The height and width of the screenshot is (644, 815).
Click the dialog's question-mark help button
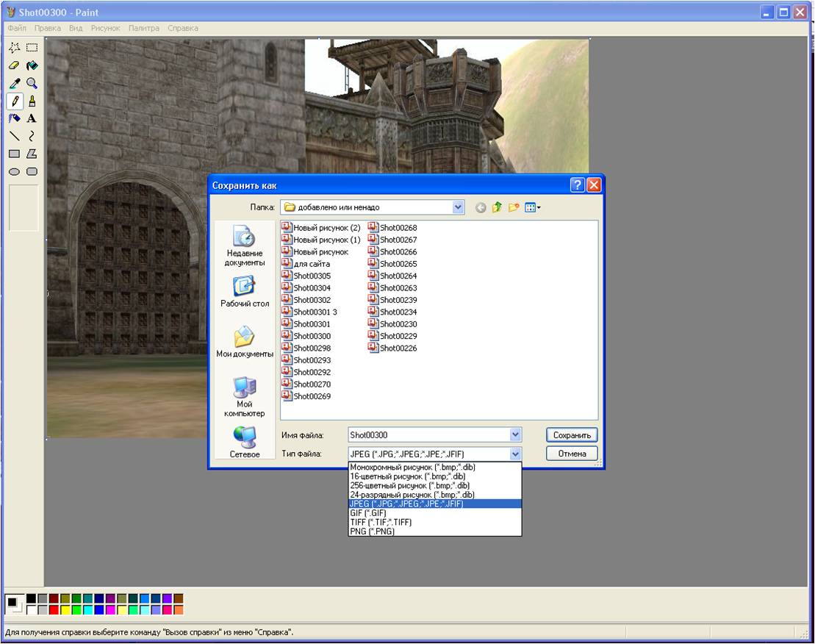pos(577,185)
